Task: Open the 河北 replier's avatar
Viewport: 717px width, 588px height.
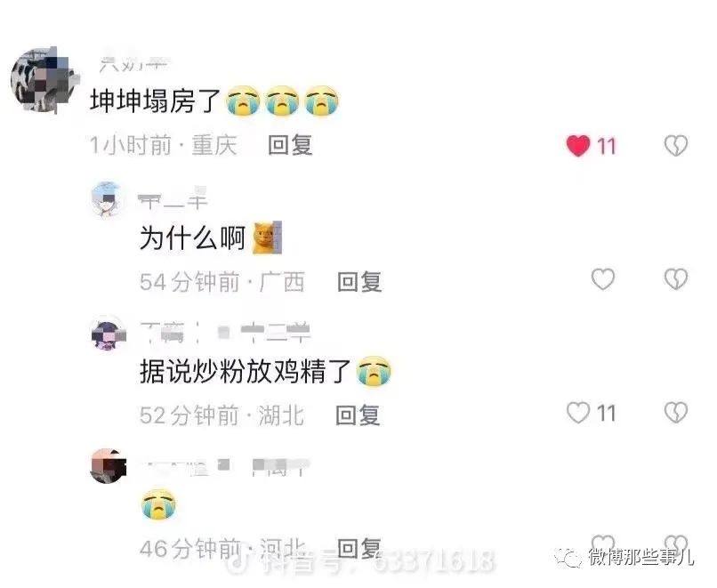Action: pyautogui.click(x=109, y=466)
